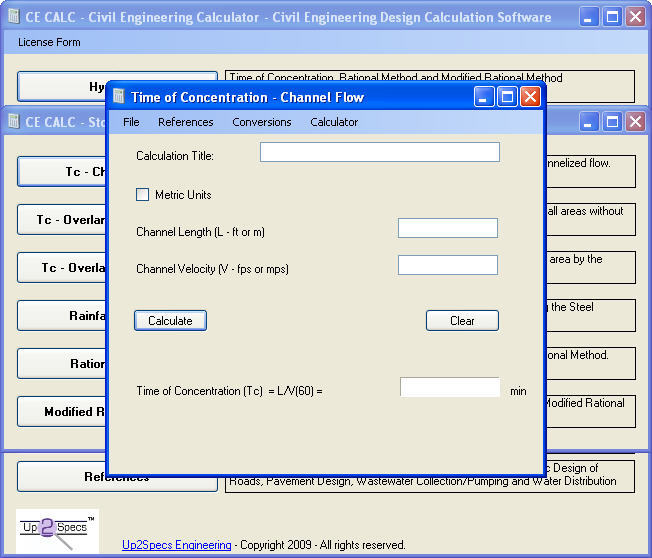Enable the Metric Units checkbox
Image resolution: width=652 pixels, height=558 pixels.
click(x=143, y=195)
